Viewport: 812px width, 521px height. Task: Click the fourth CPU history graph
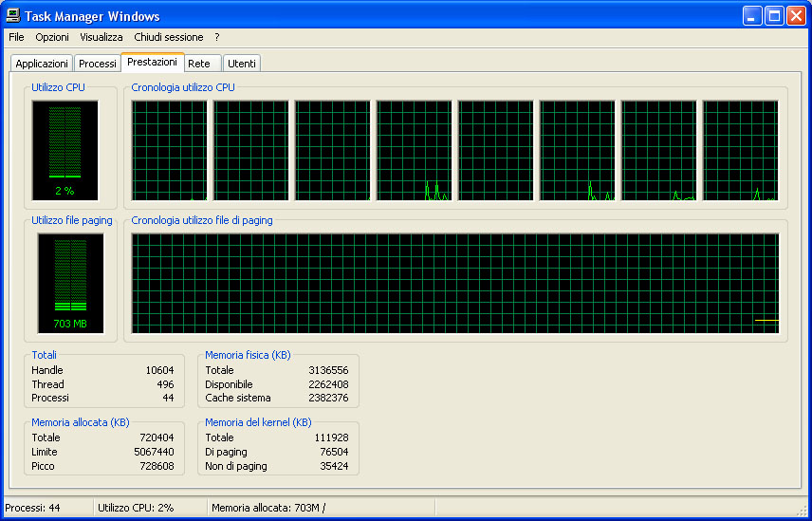[x=414, y=150]
